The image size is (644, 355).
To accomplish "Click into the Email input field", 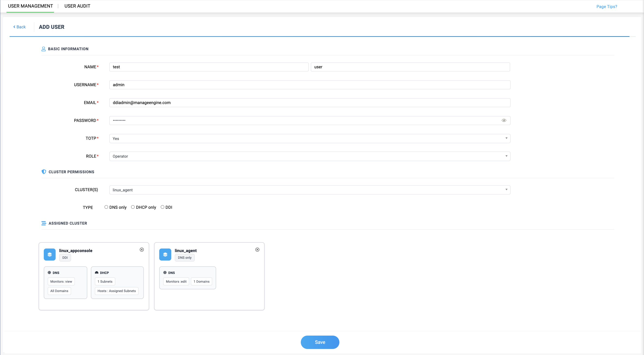I will [309, 103].
